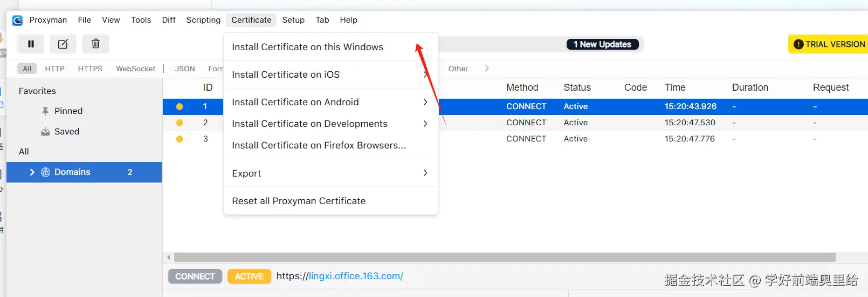This screenshot has width=868, height=297.
Task: Choose Reset all Proxyman Certificate
Action: (x=330, y=201)
